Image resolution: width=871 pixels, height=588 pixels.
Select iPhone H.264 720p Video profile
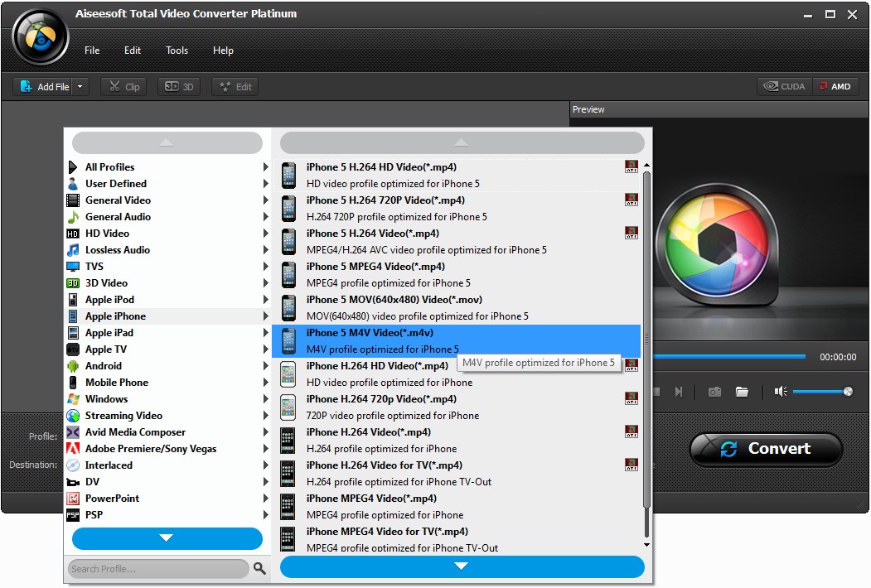pos(456,407)
